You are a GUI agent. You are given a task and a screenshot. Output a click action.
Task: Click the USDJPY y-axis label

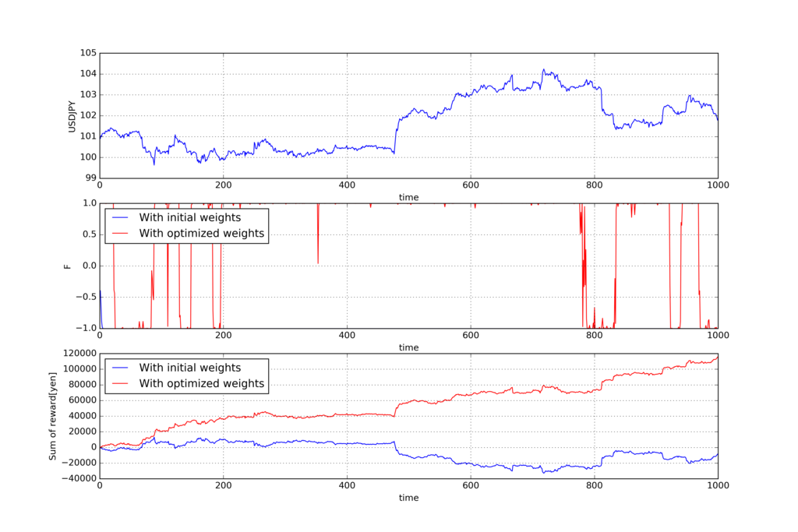[72, 117]
